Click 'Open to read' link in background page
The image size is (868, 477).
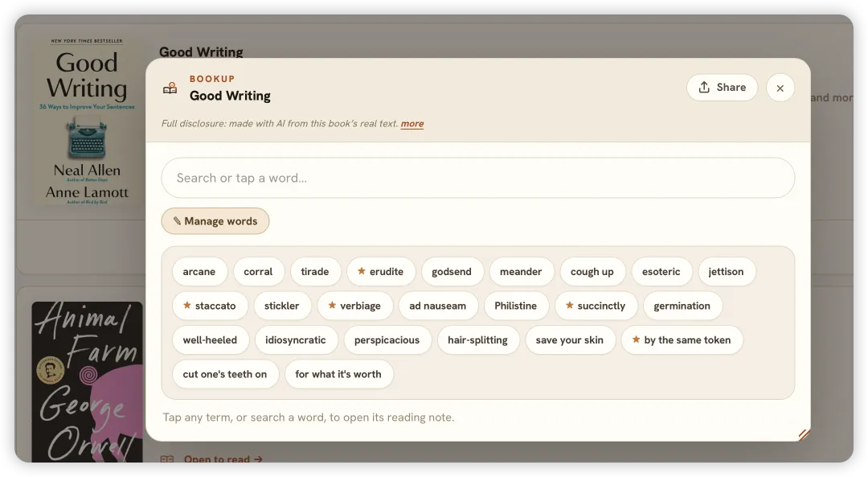(x=223, y=458)
